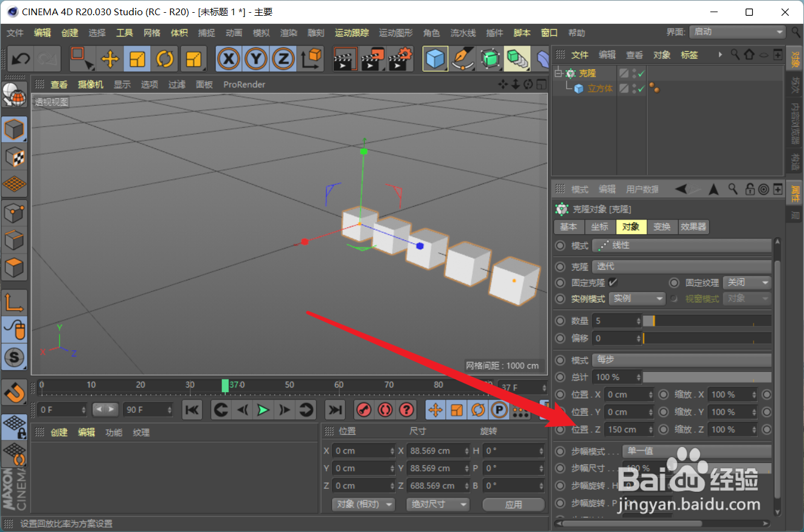Activate the Scale tool in top toolbar
804x532 pixels.
137,59
